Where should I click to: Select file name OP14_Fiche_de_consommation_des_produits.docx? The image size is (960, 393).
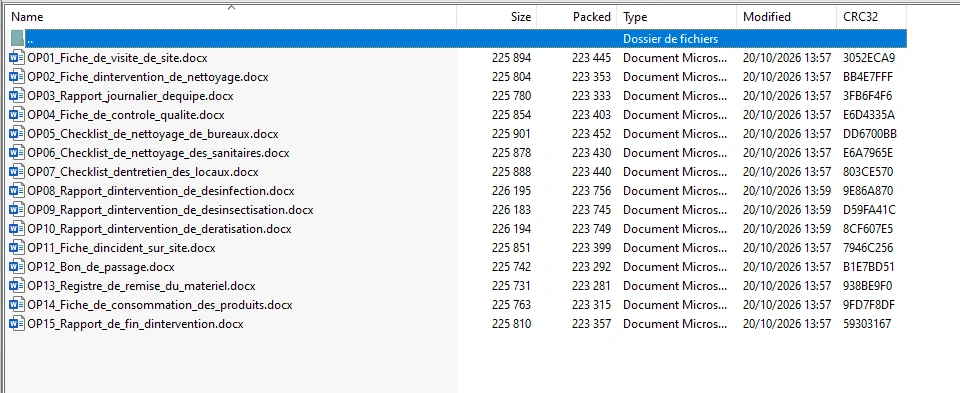(x=160, y=305)
